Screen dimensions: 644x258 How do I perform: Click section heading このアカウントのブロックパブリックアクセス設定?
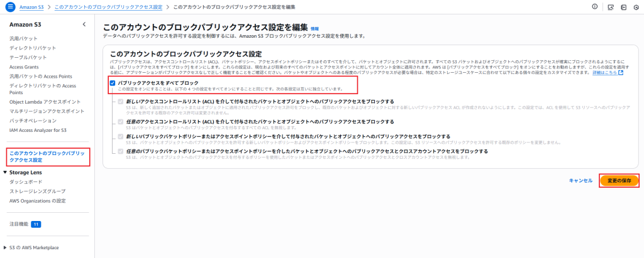pos(186,54)
